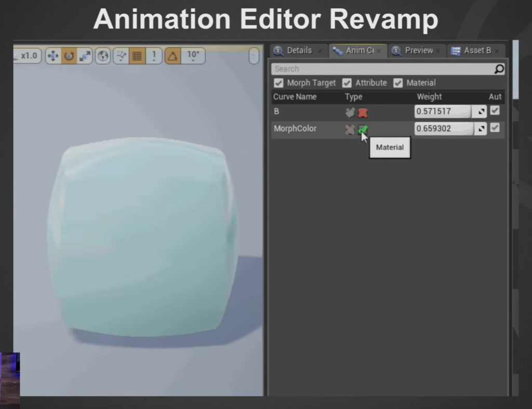The height and width of the screenshot is (409, 532).
Task: Click the B weight value 0.571517
Action: coord(443,112)
